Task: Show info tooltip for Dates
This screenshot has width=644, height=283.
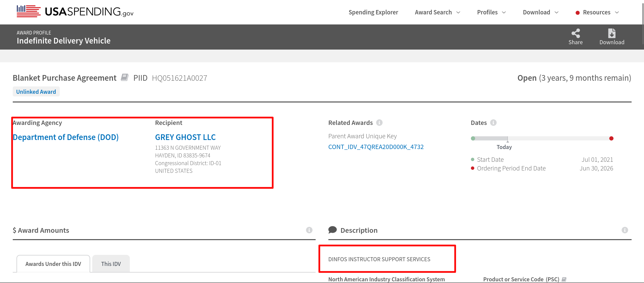Action: point(493,123)
